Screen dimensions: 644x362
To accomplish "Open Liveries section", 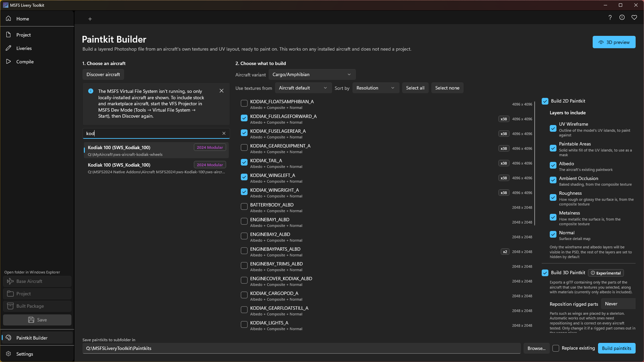I will 37,48.
